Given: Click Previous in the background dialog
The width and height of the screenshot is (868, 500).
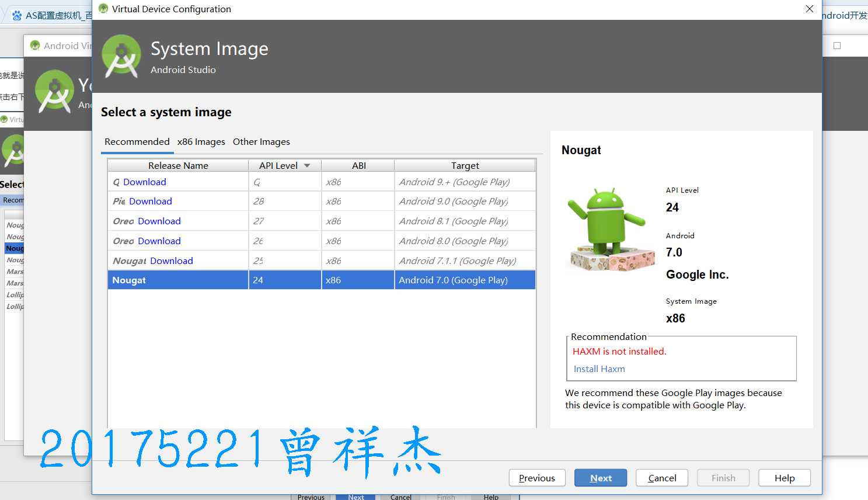Looking at the screenshot, I should pos(311,497).
